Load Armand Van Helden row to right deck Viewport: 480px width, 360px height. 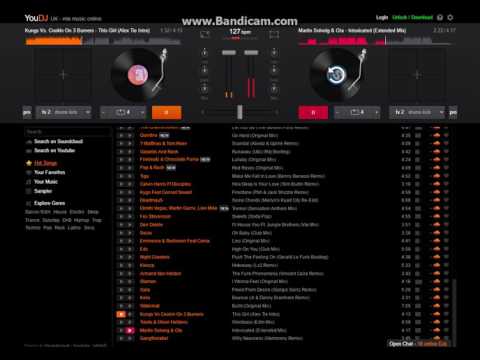coord(130,273)
